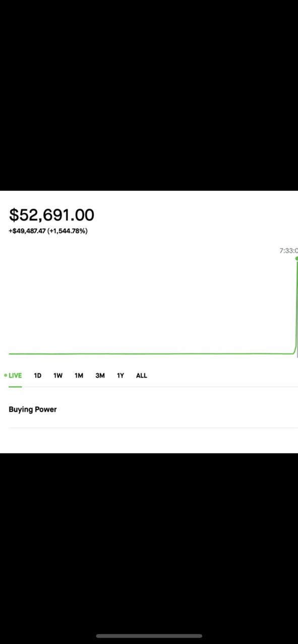Tap the $52,691.00 portfolio value
Screen dimensions: 298x644
click(x=51, y=215)
